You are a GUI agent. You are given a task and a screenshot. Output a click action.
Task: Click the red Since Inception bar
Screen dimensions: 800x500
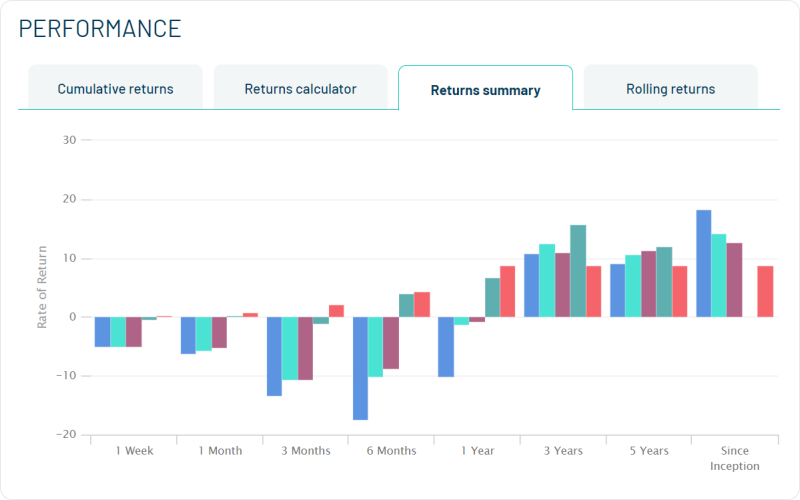pyautogui.click(x=765, y=291)
